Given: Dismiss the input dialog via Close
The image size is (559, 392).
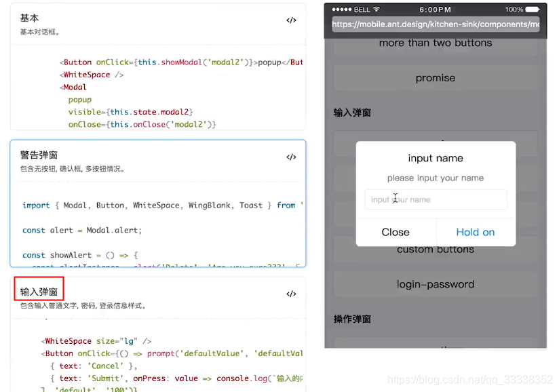Looking at the screenshot, I should pyautogui.click(x=396, y=231).
